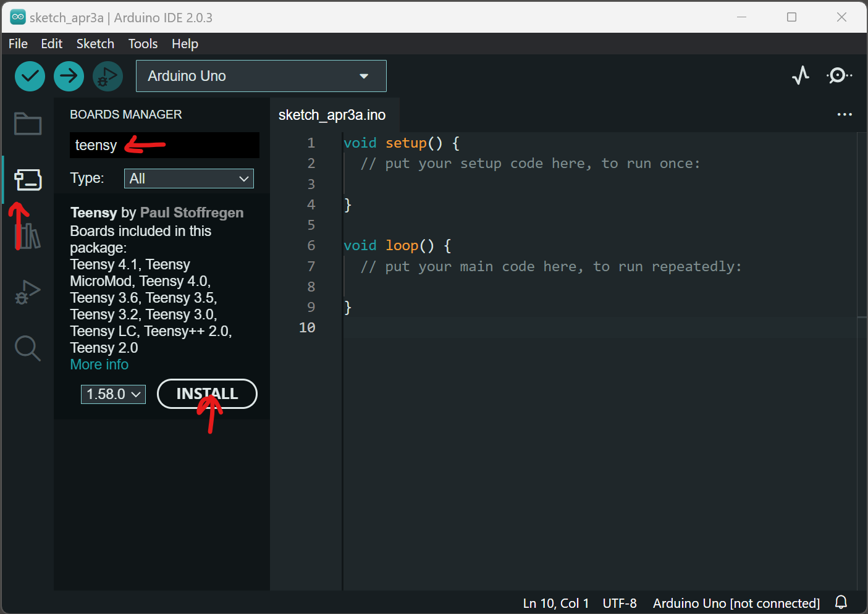Viewport: 868px width, 614px height.
Task: Click the Teensy by Paul Stoffregen heading
Action: pos(157,212)
